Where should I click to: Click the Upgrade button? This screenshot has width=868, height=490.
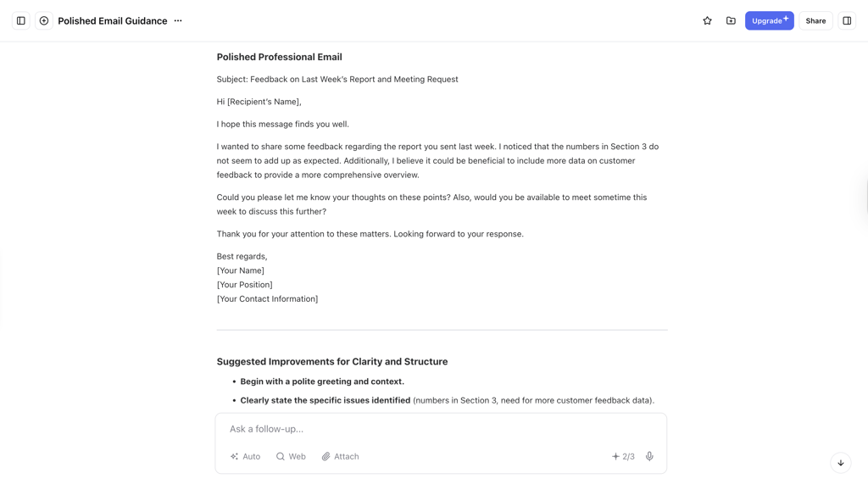[x=769, y=21]
